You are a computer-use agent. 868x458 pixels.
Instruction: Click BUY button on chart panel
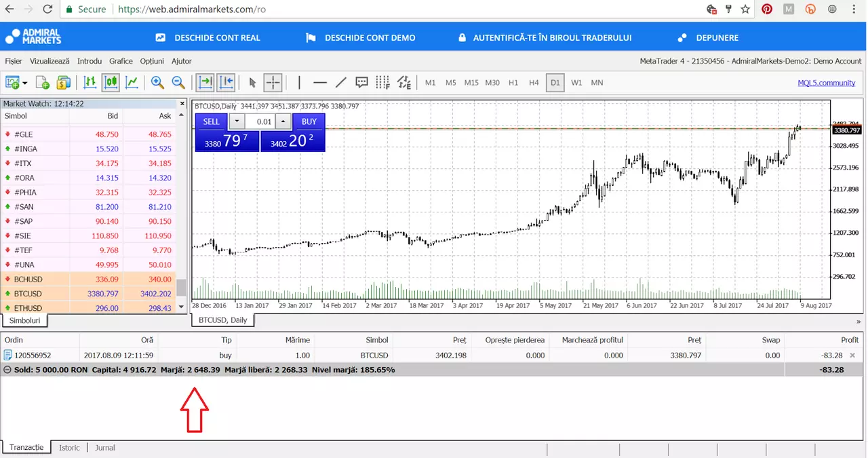tap(309, 121)
